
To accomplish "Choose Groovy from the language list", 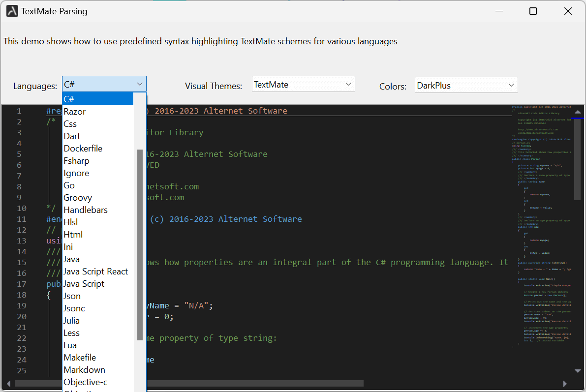I will click(x=98, y=198).
